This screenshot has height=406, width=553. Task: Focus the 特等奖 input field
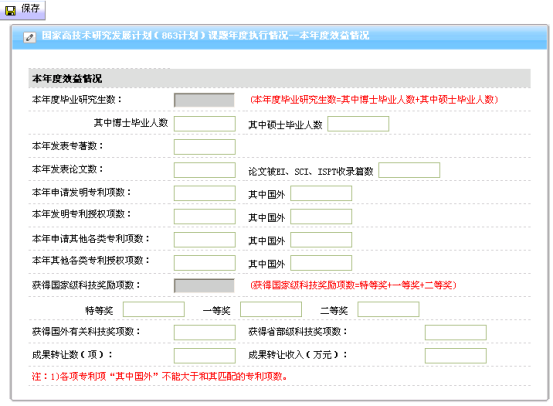click(154, 309)
